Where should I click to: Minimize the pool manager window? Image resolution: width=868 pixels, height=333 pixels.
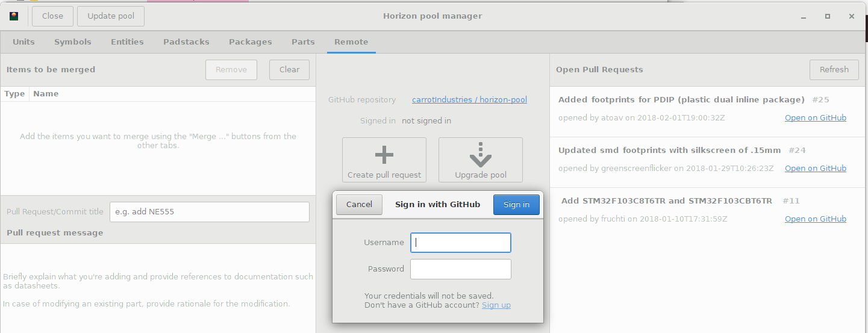(x=803, y=16)
